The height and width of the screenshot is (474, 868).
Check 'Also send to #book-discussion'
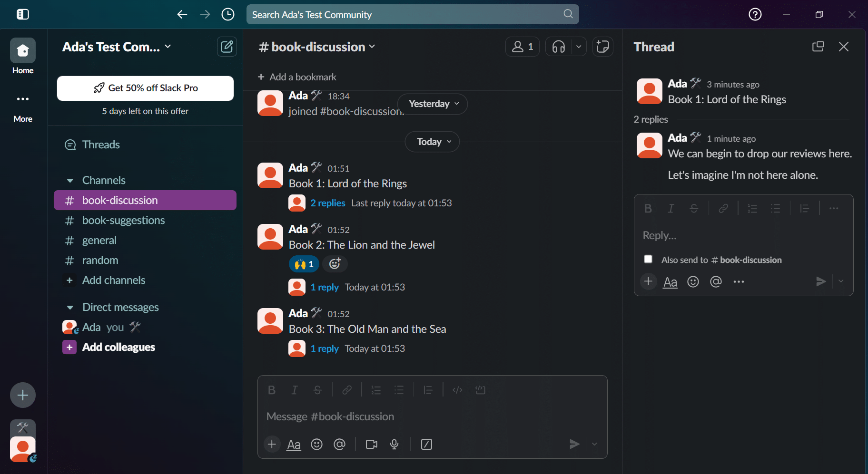point(648,259)
